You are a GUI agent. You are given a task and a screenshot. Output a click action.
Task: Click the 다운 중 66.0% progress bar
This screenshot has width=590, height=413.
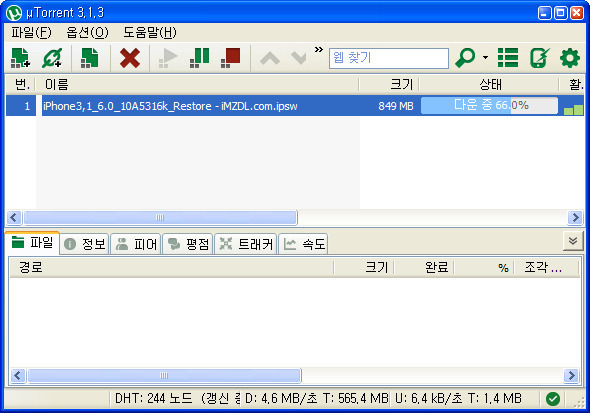[489, 105]
